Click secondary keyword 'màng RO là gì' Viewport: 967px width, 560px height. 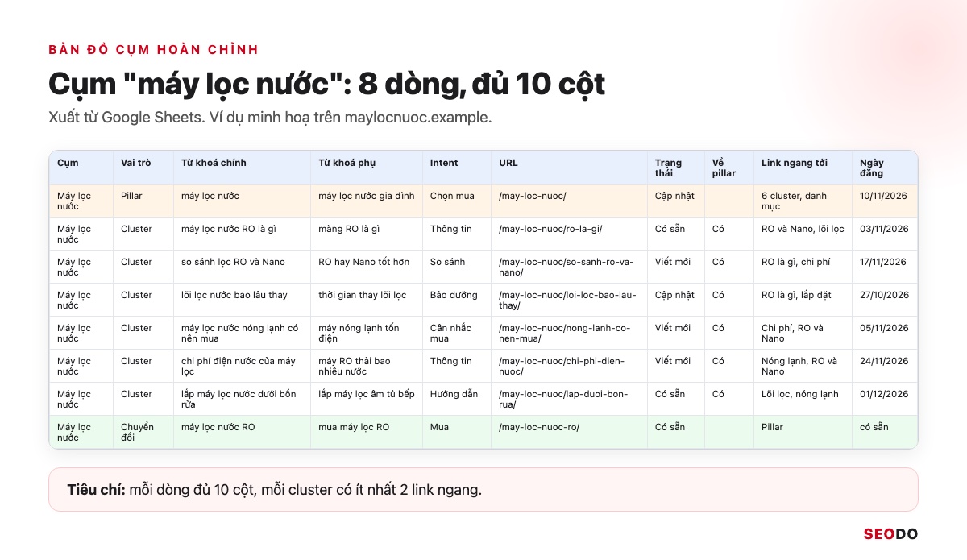(x=349, y=229)
